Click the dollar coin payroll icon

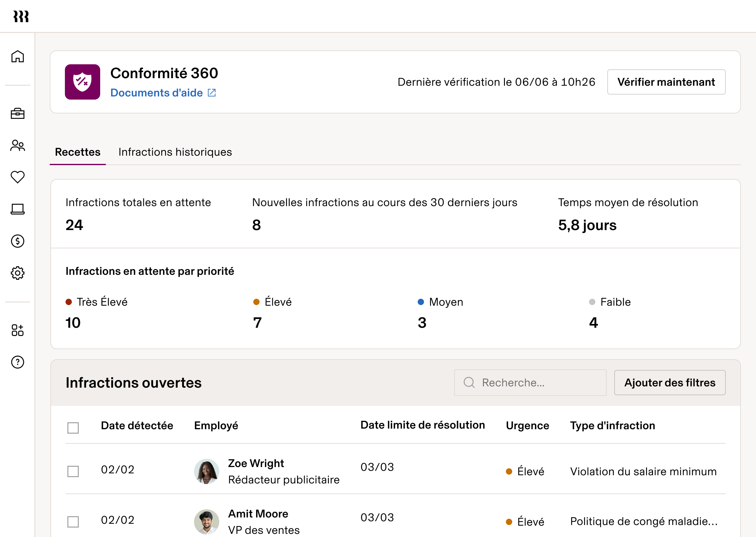tap(18, 241)
